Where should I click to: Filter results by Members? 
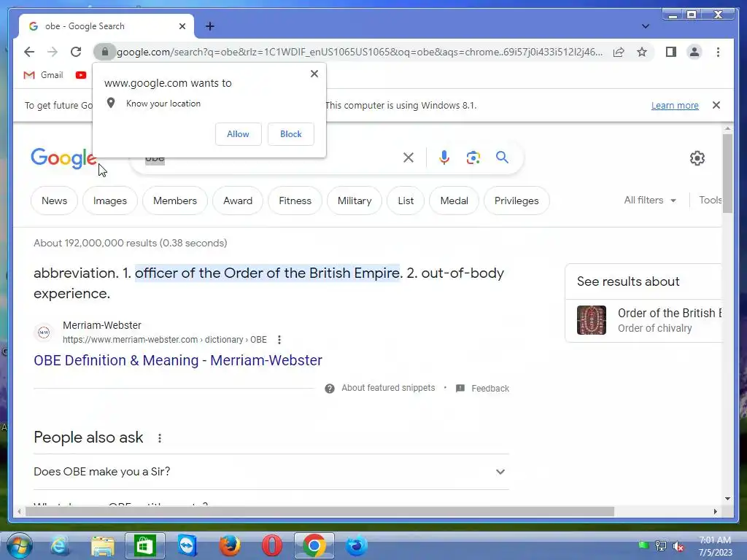pyautogui.click(x=175, y=201)
